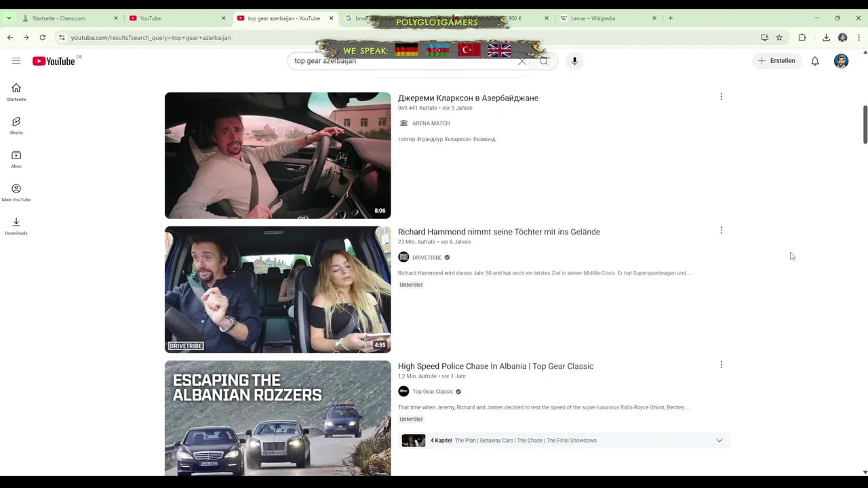Open the DRIVETRIBE channel avatar
This screenshot has width=868, height=488.
click(x=403, y=258)
